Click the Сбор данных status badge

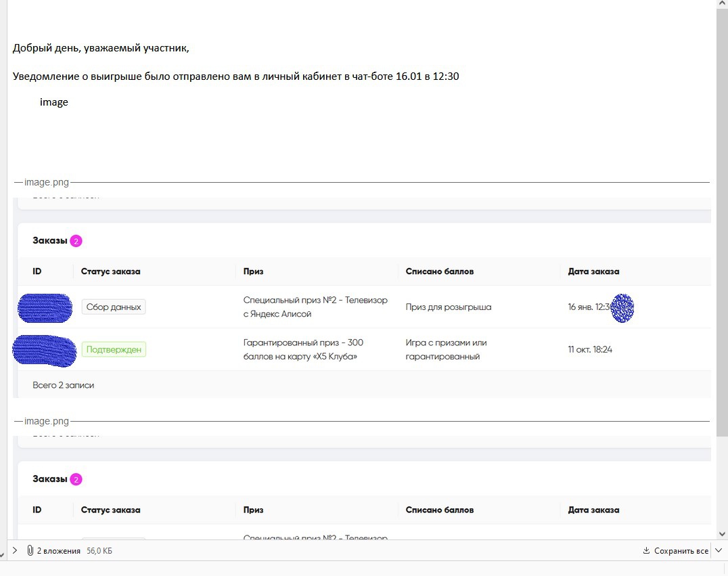[x=114, y=307]
